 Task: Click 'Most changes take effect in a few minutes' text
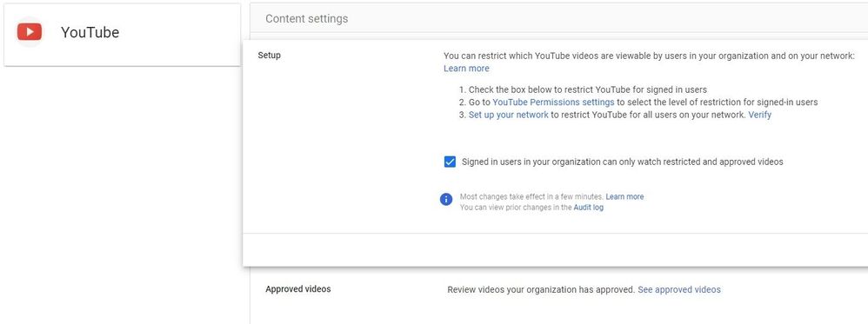[x=531, y=197]
